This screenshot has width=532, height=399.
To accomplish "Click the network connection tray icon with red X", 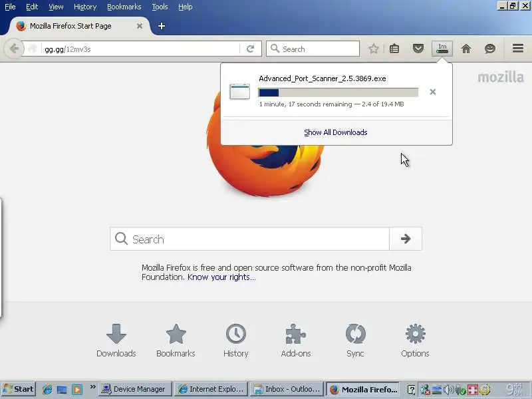I will 425,390.
